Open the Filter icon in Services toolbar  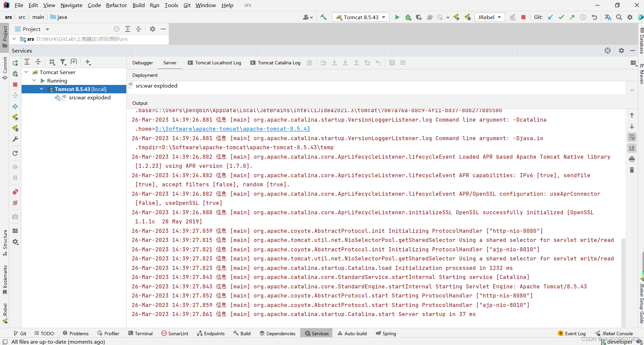point(63,62)
